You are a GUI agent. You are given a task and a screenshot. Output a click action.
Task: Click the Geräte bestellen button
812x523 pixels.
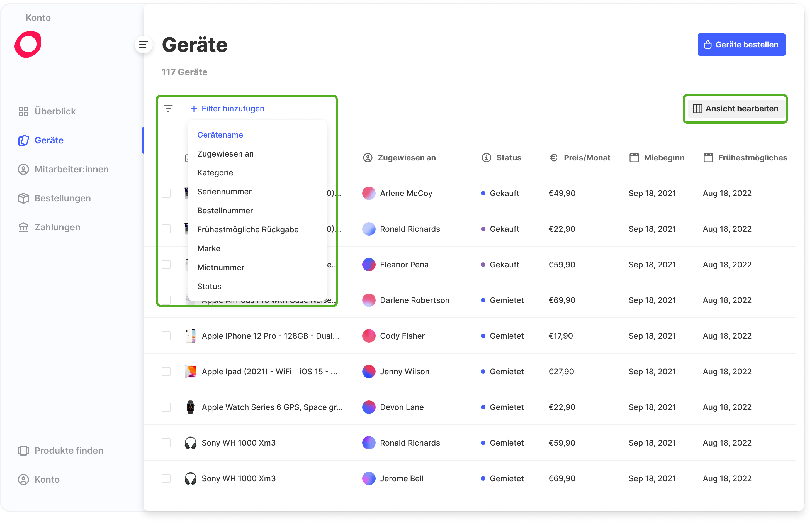[x=742, y=45]
